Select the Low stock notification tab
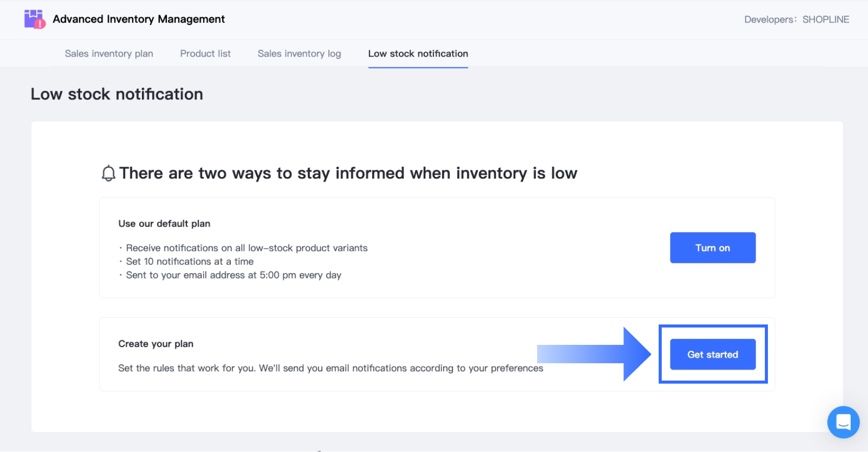 pos(418,54)
